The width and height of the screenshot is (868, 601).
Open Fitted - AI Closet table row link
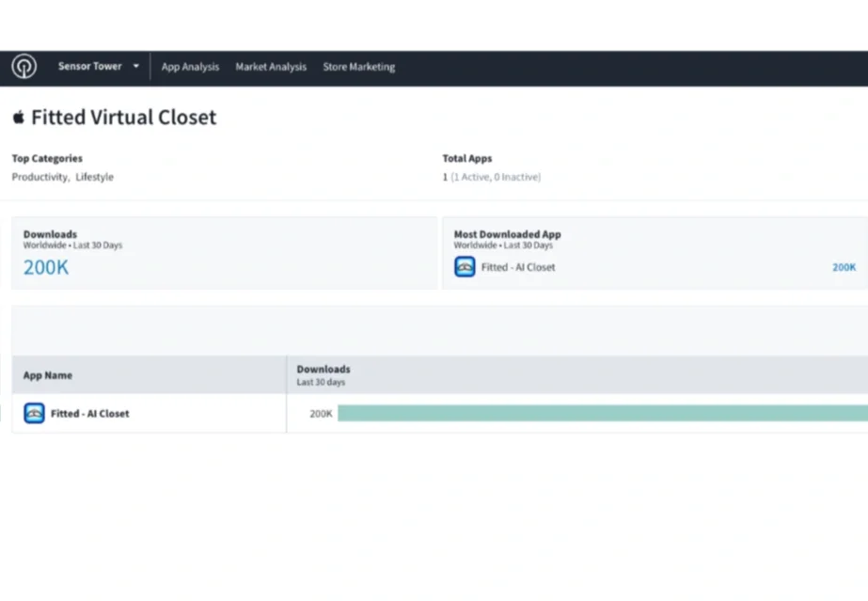pos(89,414)
